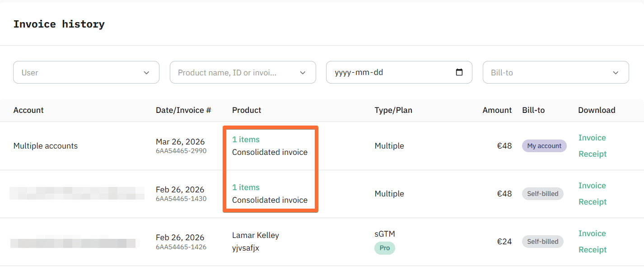Image resolution: width=644 pixels, height=275 pixels.
Task: Download the Receipt for invoice 6AA54465-1430
Action: pos(592,201)
